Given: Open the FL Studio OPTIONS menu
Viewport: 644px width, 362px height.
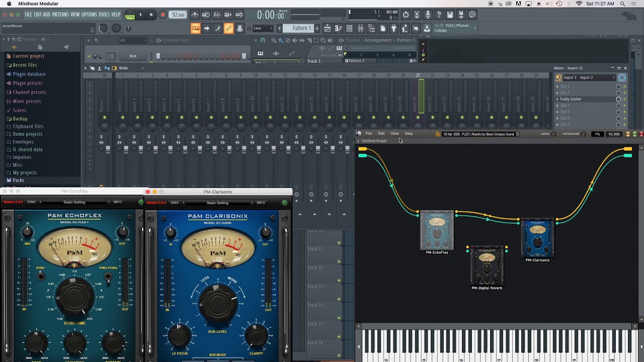Looking at the screenshot, I should (x=89, y=15).
